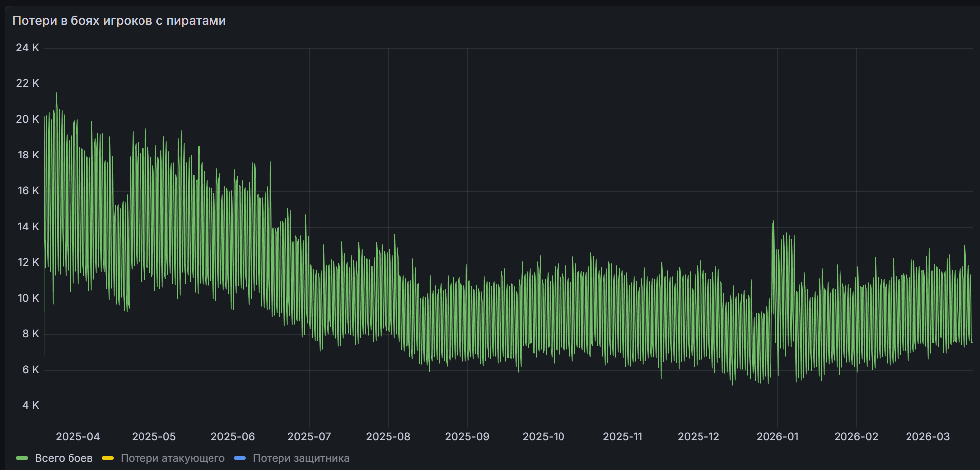Click the 10 K label on the Y axis

tap(28, 298)
